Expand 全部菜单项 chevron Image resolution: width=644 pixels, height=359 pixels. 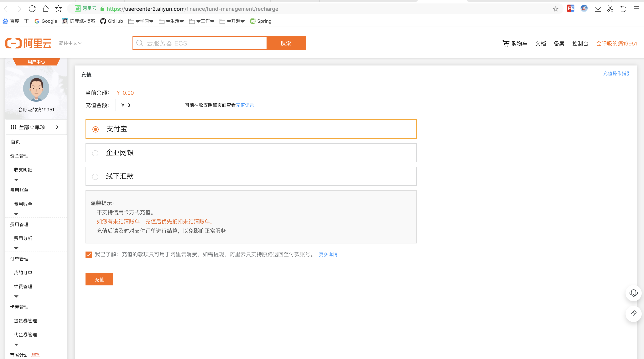click(57, 127)
